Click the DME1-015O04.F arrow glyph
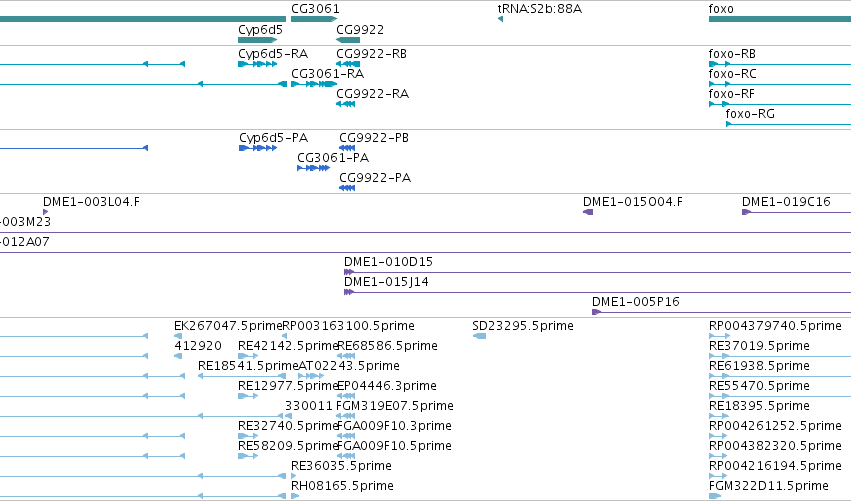The image size is (851, 501). click(x=588, y=212)
